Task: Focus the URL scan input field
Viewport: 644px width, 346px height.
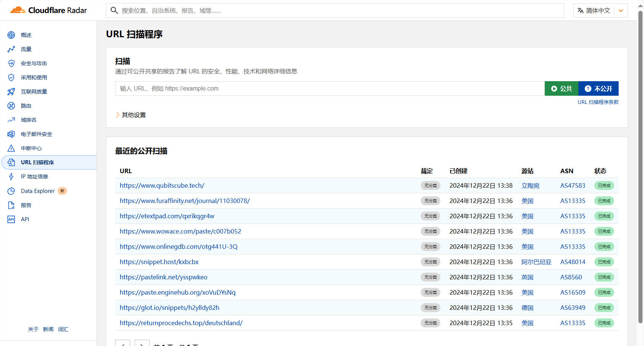Action: point(330,89)
